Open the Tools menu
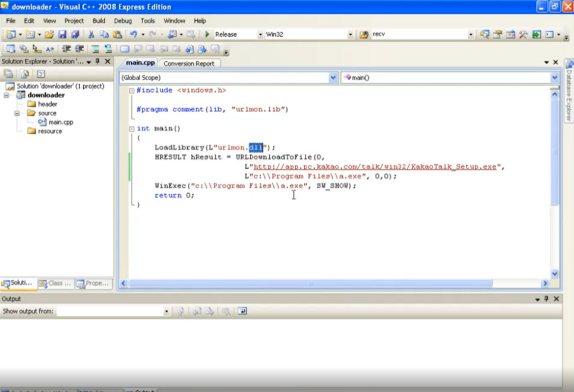Image resolution: width=574 pixels, height=392 pixels. [147, 21]
